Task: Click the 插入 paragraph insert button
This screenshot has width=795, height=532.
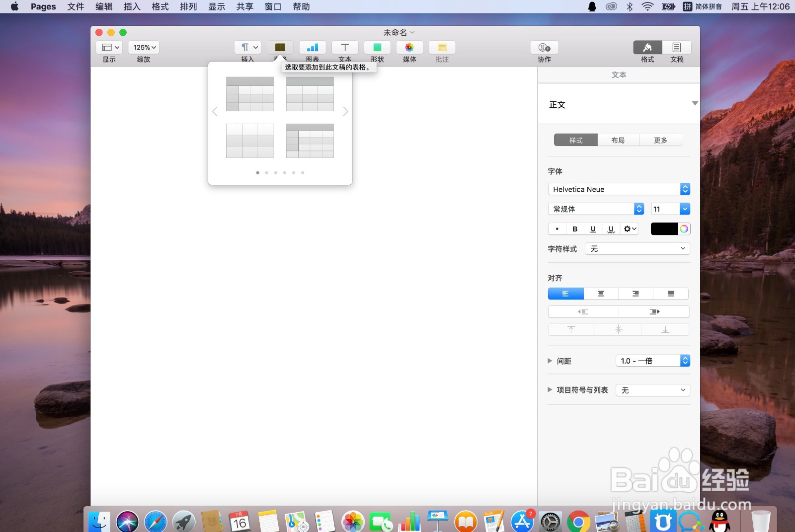Action: pos(247,47)
